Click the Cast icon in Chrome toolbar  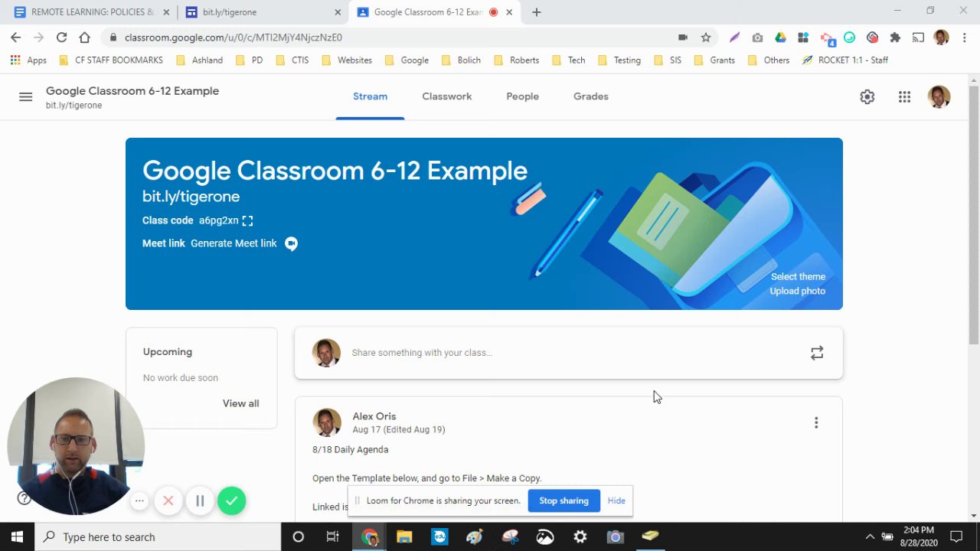(x=918, y=37)
